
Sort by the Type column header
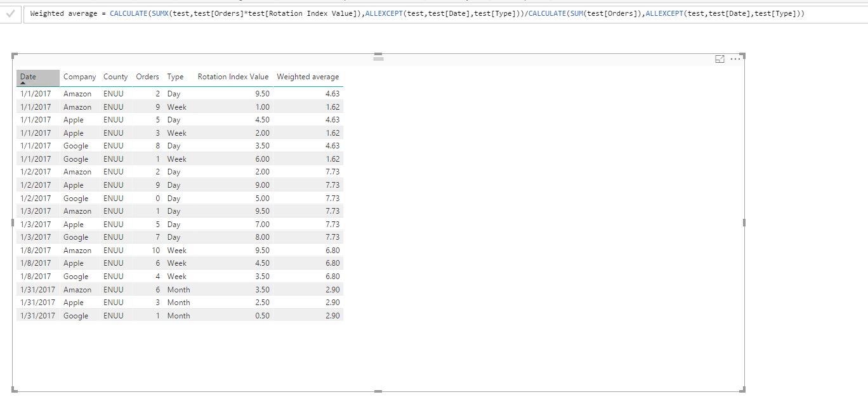[x=175, y=77]
